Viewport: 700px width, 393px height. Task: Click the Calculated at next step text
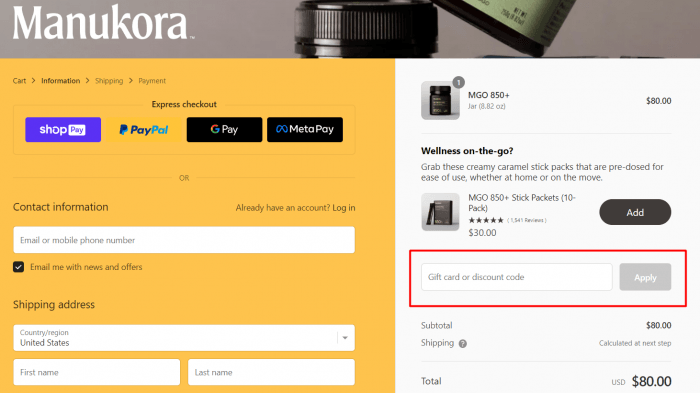tap(635, 343)
